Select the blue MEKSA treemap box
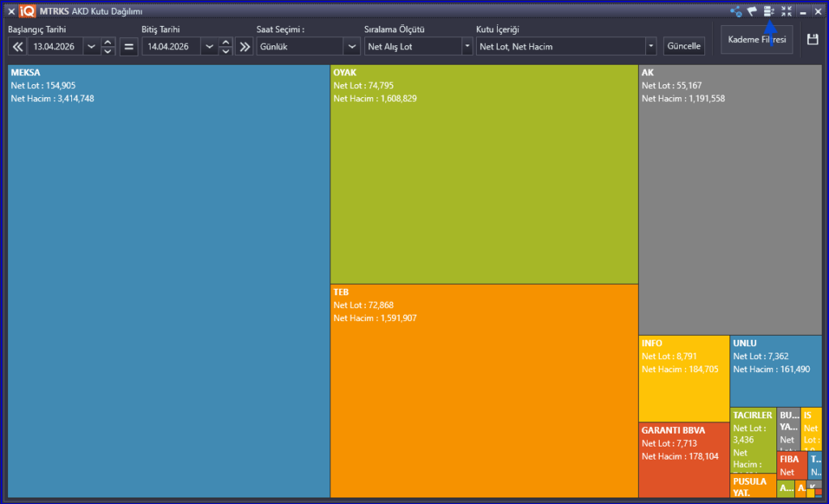The width and height of the screenshot is (829, 504). coord(168,283)
